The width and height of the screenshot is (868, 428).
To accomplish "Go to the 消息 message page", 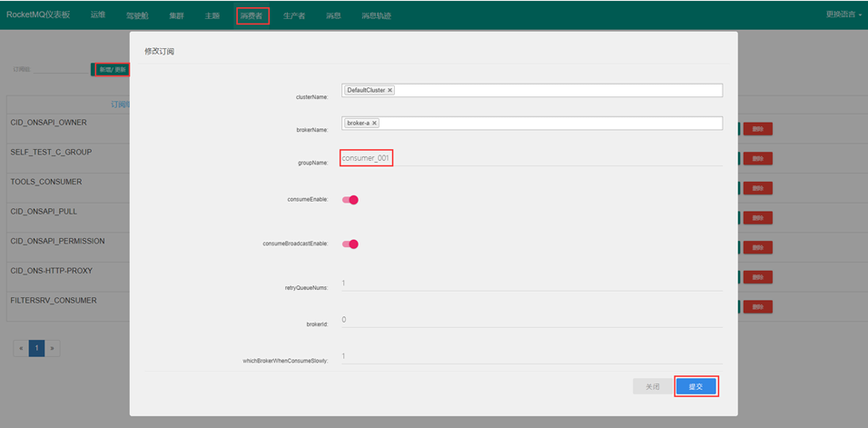I will [x=333, y=16].
